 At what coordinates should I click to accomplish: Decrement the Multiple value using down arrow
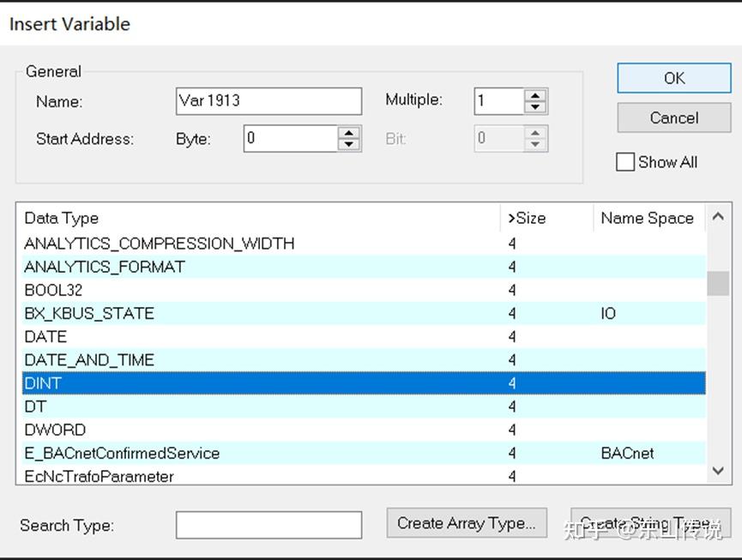pyautogui.click(x=535, y=105)
